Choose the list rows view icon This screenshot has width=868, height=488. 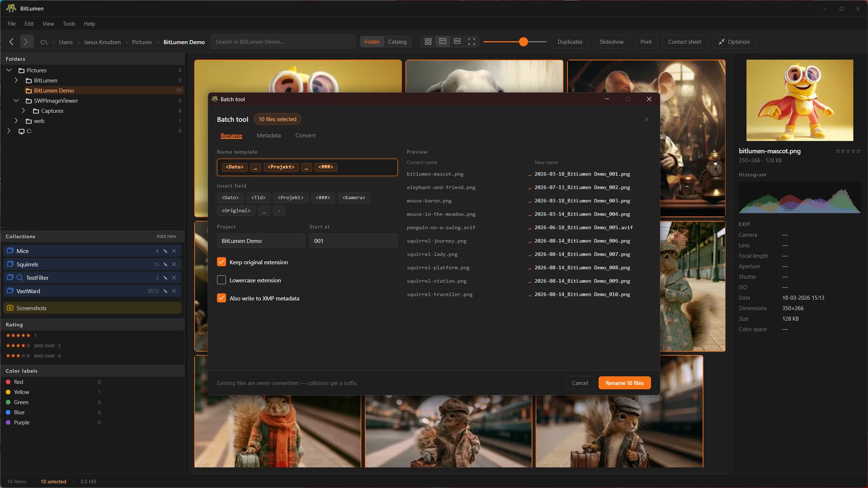pos(457,42)
